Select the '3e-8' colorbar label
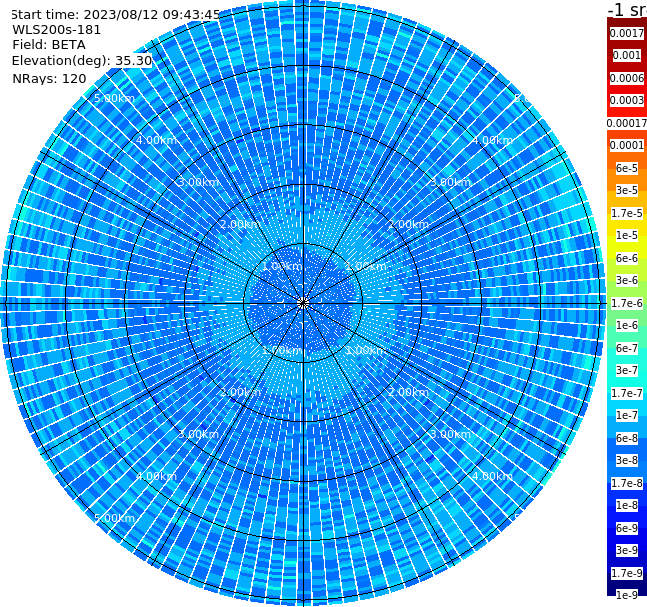This screenshot has height=607, width=647. (627, 460)
